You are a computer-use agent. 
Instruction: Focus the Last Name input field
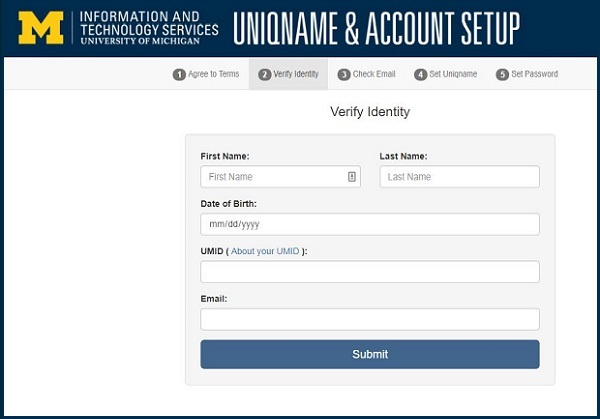[x=460, y=176]
